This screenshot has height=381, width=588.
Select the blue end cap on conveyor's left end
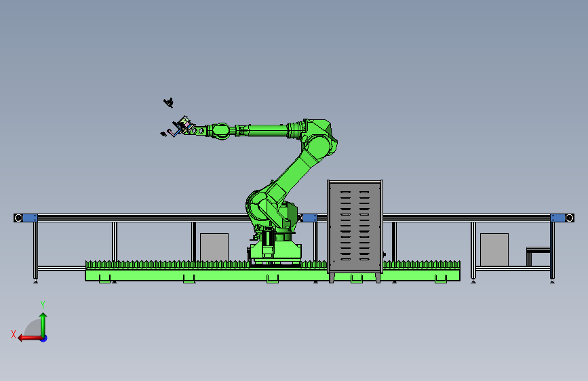30,218
